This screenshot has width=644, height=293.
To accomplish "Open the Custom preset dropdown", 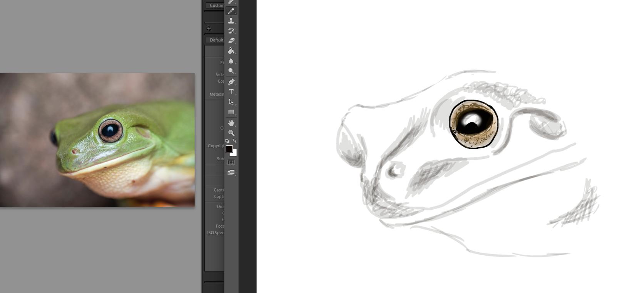I will click(216, 5).
